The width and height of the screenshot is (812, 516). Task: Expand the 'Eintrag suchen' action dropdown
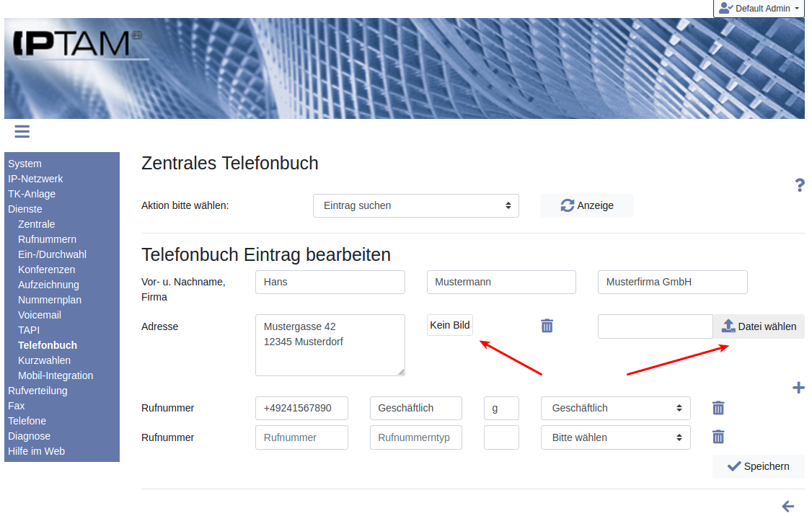click(416, 205)
